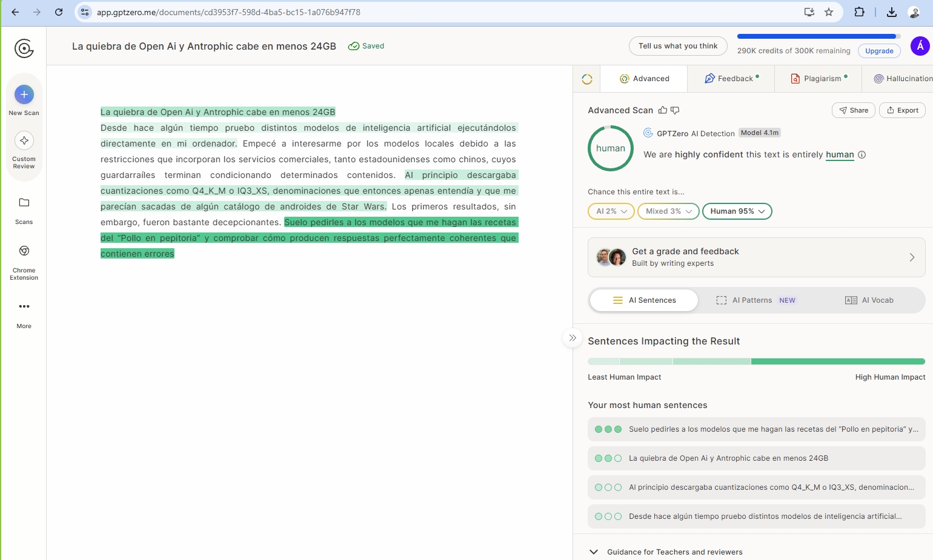Select sentence 'Al principio descargaba cuantizaciones' row
The image size is (933, 560).
coord(756,487)
